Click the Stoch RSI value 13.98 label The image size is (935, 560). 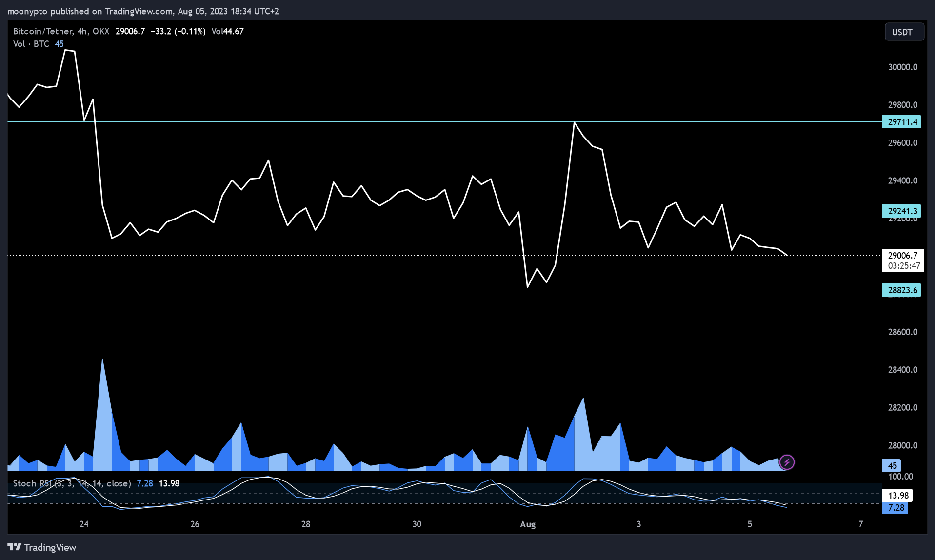coord(897,496)
